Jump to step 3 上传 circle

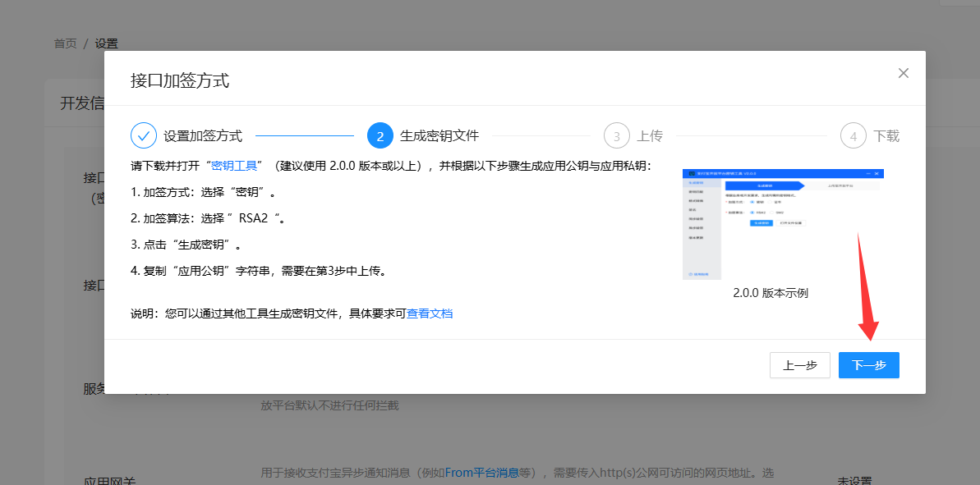tap(616, 135)
